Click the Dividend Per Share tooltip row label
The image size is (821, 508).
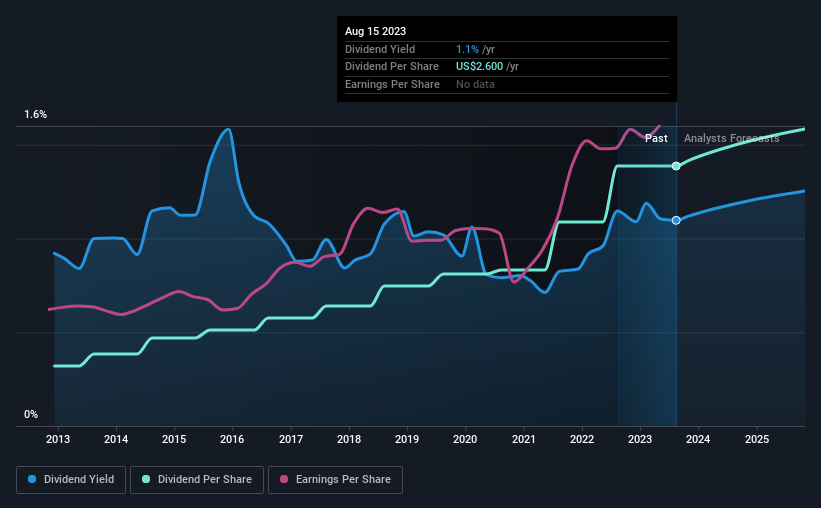392,67
